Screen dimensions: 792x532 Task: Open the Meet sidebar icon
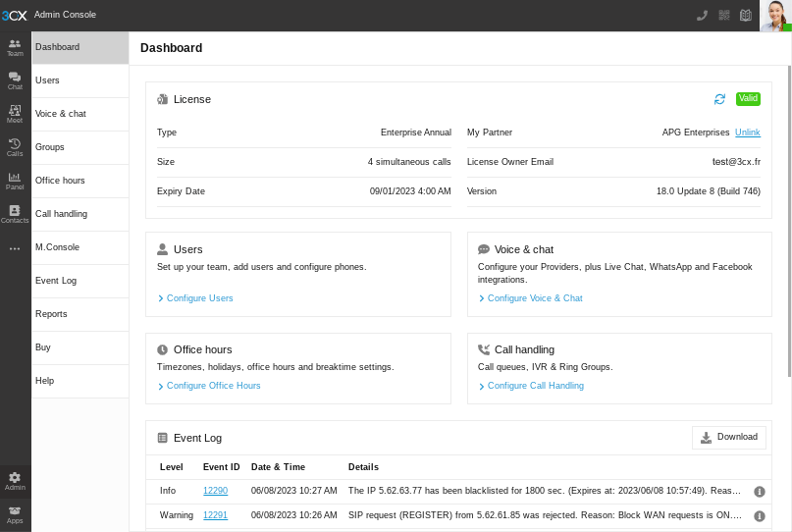coord(15,114)
